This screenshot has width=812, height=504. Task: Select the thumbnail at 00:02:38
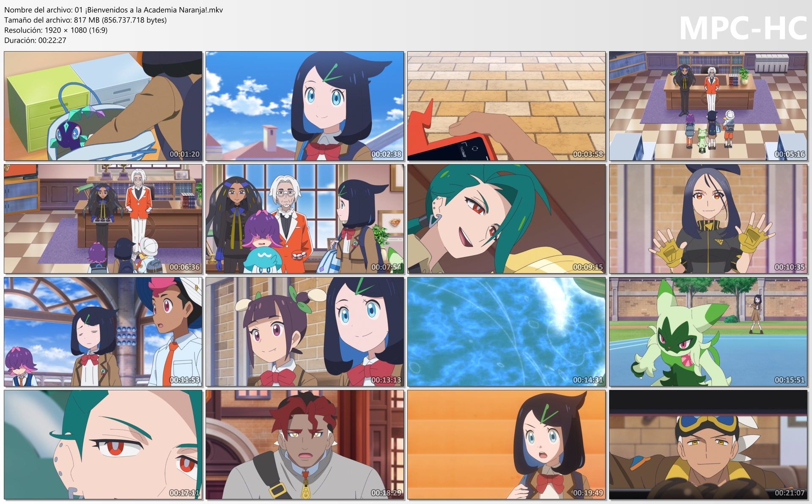[x=305, y=106]
